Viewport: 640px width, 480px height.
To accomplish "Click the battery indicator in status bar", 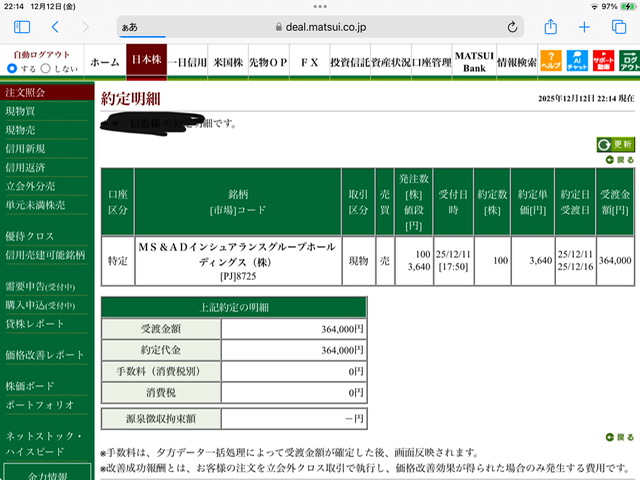I will point(627,6).
